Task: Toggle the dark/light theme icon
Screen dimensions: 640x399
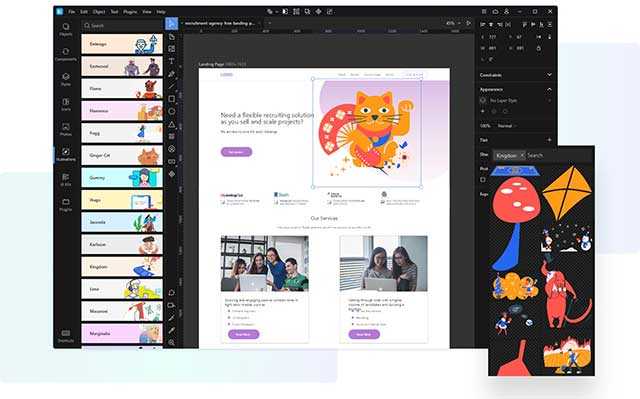Action: point(285,11)
